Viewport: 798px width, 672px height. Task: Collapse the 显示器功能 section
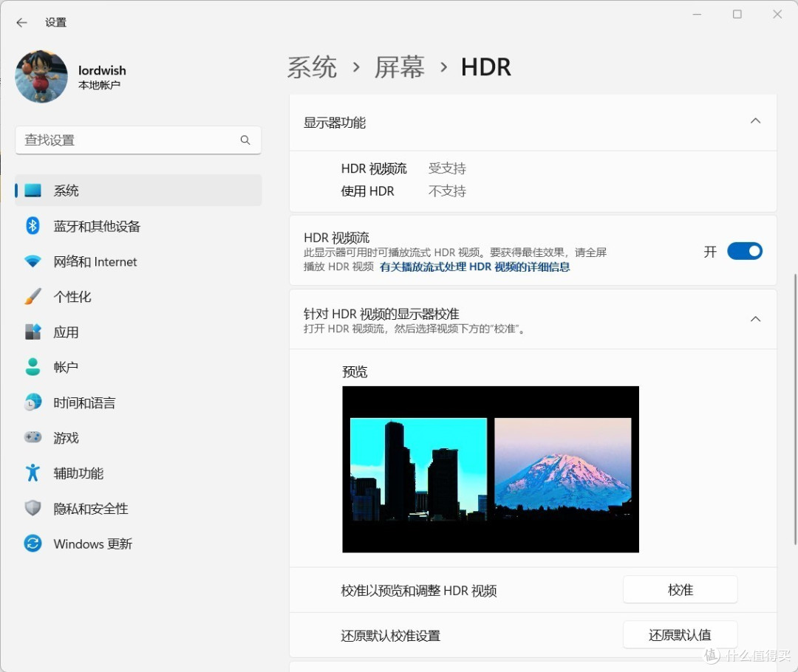(x=755, y=120)
